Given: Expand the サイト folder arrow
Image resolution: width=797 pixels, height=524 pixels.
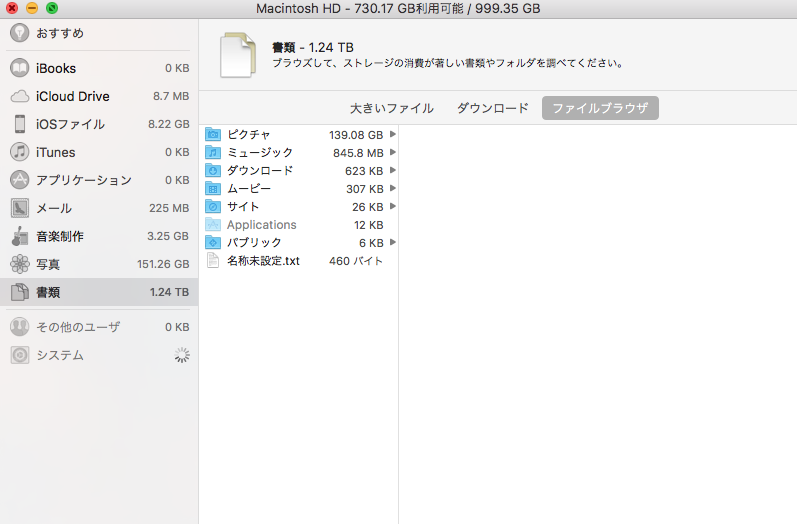Looking at the screenshot, I should click(392, 206).
